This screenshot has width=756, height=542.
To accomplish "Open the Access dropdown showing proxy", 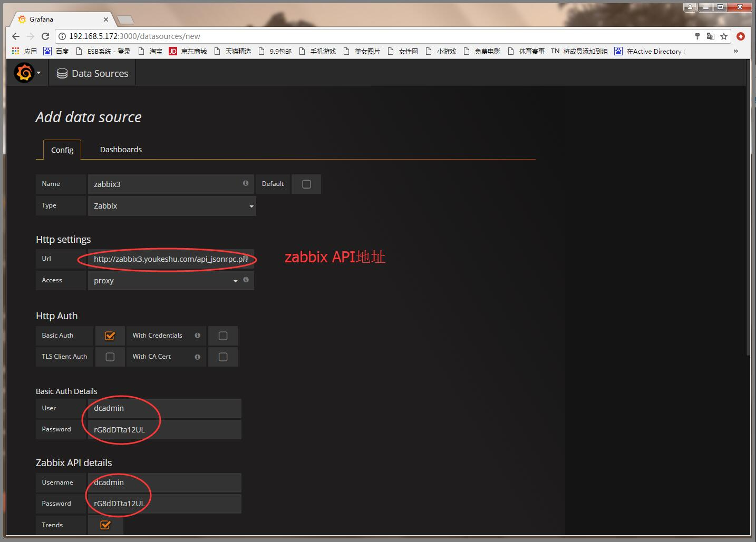I will pos(164,280).
